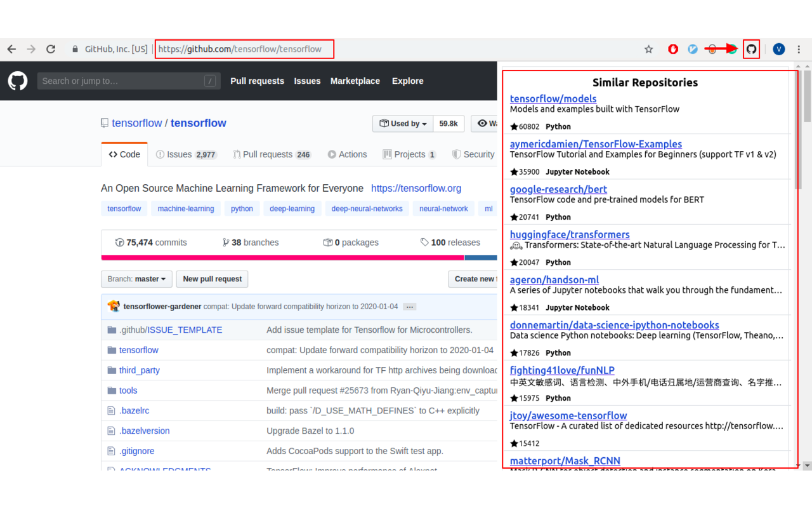
Task: Open the google-research/bert repository link
Action: point(558,189)
